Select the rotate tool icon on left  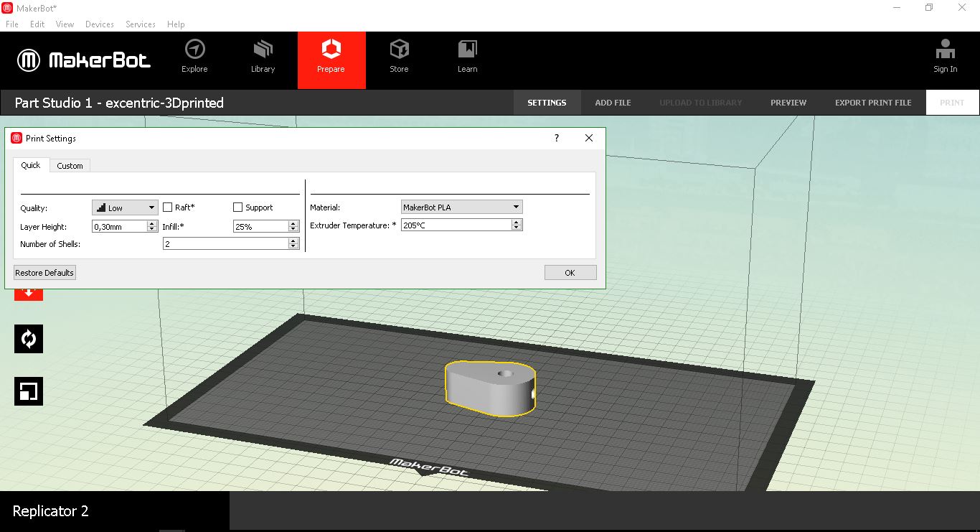tap(29, 339)
